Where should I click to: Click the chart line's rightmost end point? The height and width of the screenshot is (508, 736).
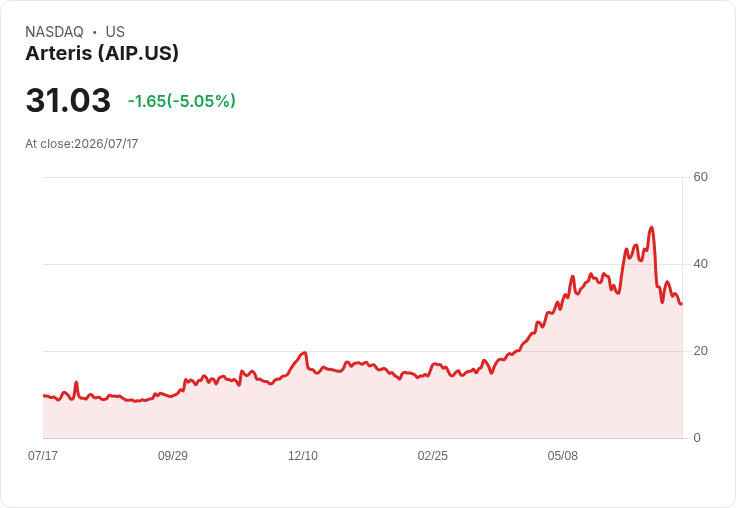click(682, 304)
